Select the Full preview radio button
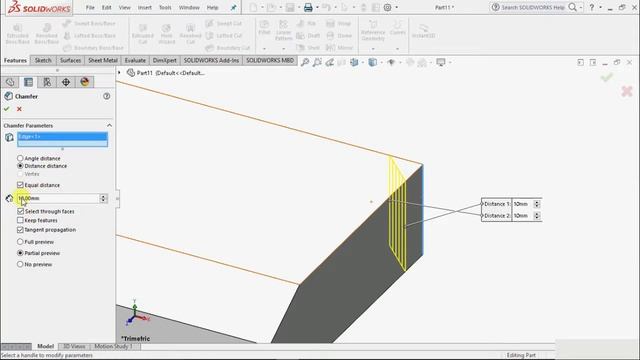This screenshot has height=360, width=640. (x=20, y=242)
